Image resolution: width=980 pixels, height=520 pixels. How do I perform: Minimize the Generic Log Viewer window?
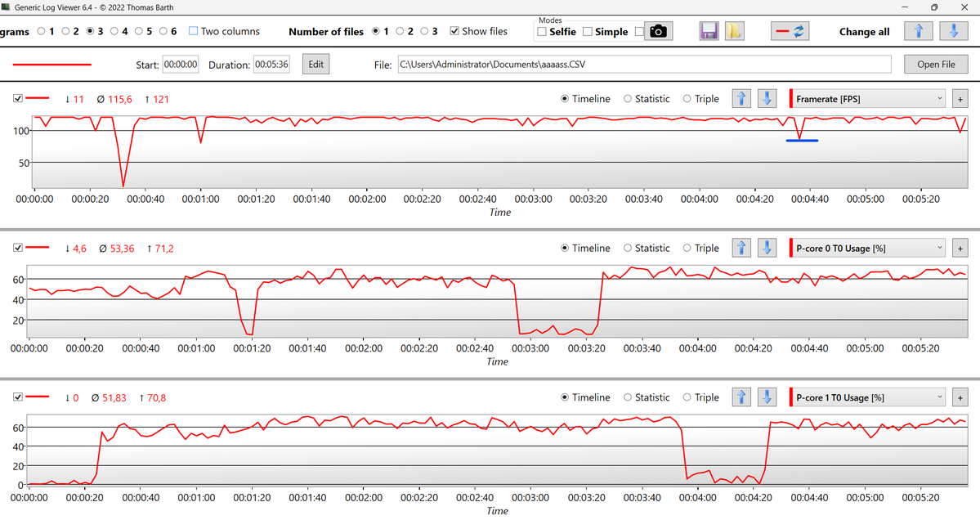[x=905, y=7]
